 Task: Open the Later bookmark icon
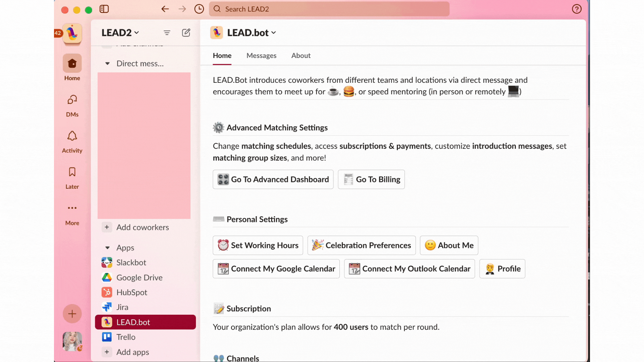click(72, 172)
